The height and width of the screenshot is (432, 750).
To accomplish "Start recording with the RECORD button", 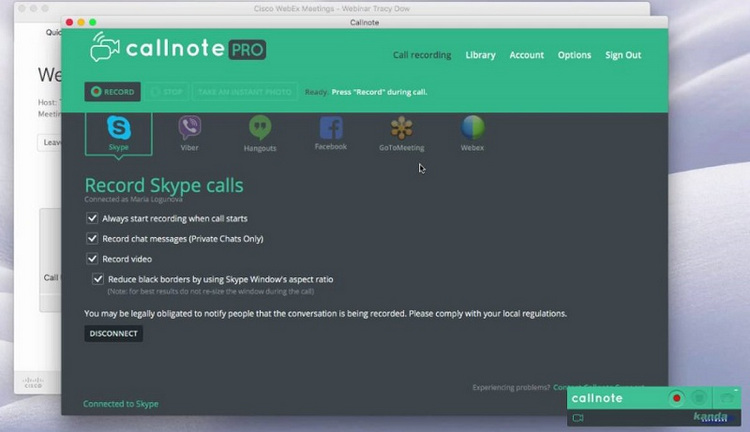I will point(112,92).
